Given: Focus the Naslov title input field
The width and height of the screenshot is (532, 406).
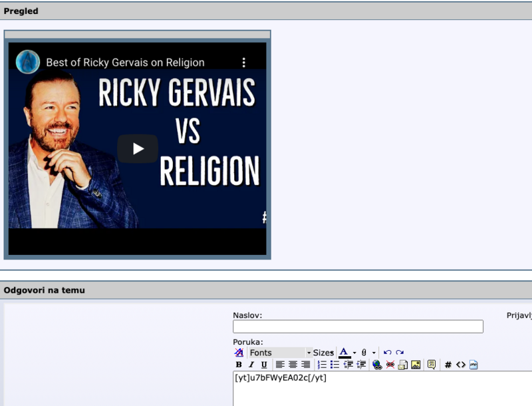Looking at the screenshot, I should coord(358,327).
